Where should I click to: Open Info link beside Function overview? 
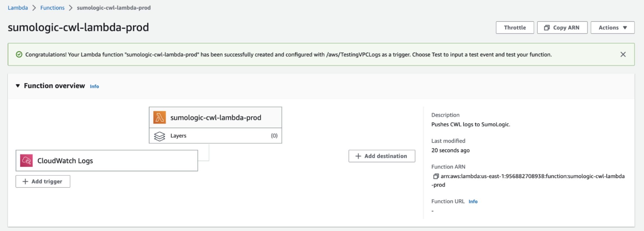[x=94, y=86]
